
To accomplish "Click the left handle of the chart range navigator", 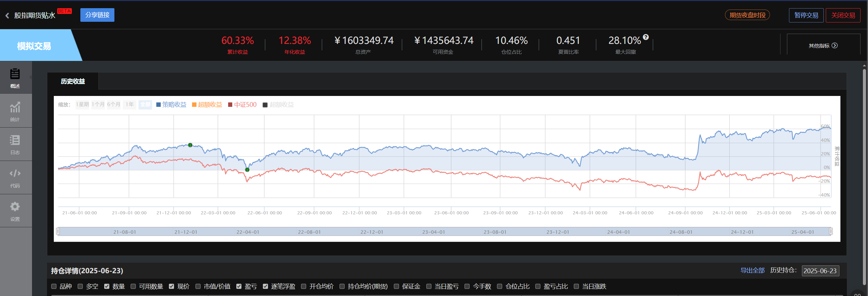I will [x=58, y=231].
